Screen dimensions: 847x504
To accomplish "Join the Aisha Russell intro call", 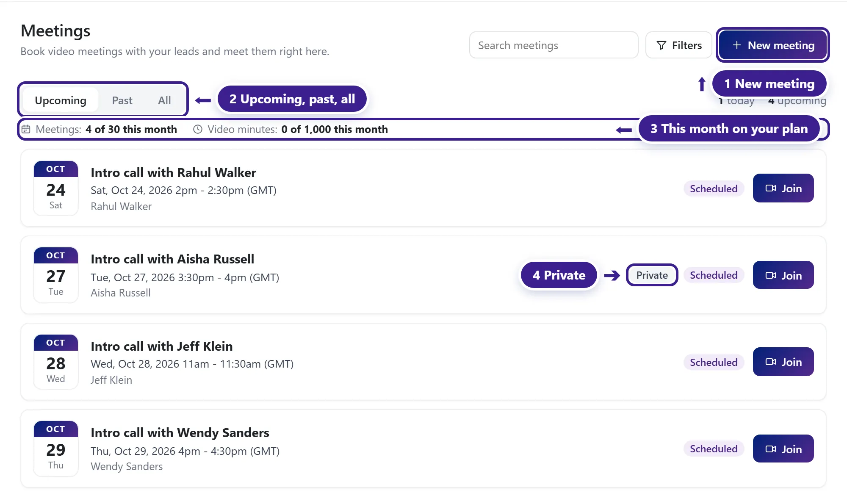I will [x=783, y=275].
